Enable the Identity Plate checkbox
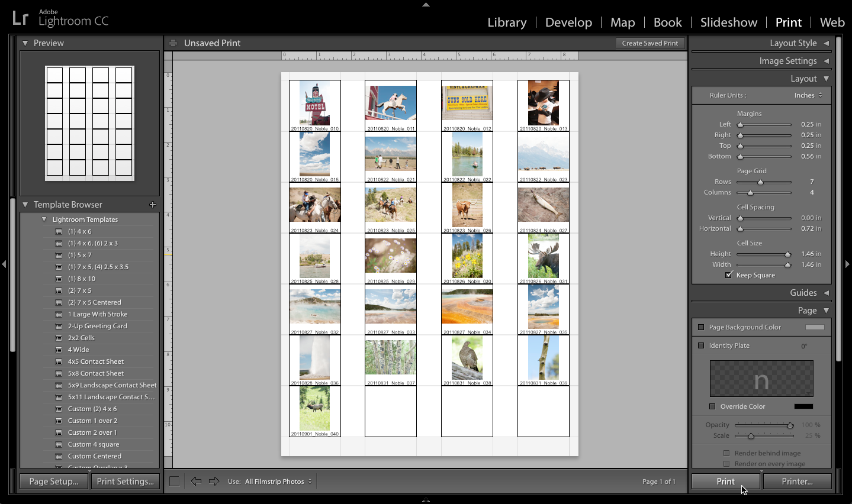The image size is (852, 504). (x=701, y=345)
